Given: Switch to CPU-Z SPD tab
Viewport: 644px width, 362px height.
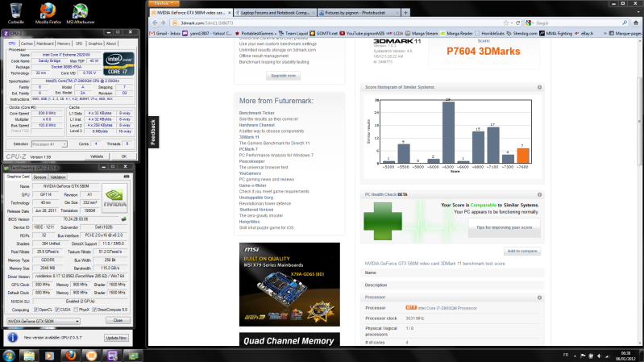Looking at the screenshot, I should point(79,44).
